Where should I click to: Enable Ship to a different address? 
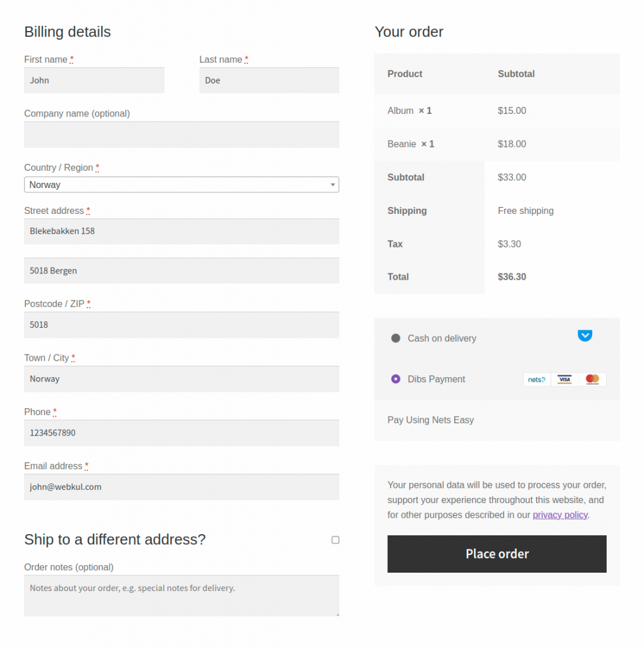coord(335,540)
